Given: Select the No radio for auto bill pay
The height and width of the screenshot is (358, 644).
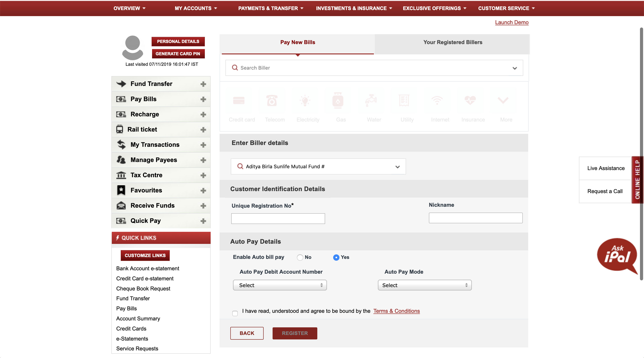Looking at the screenshot, I should pyautogui.click(x=300, y=258).
